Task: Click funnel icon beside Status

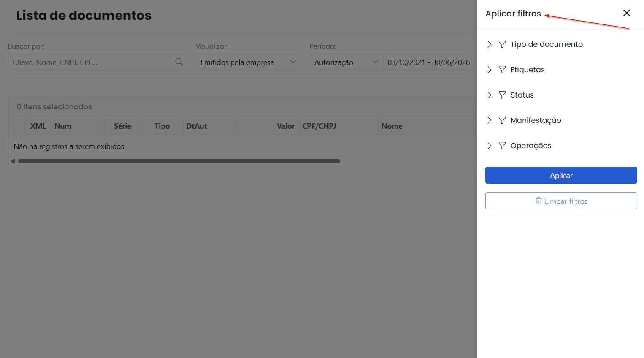Action: (502, 95)
